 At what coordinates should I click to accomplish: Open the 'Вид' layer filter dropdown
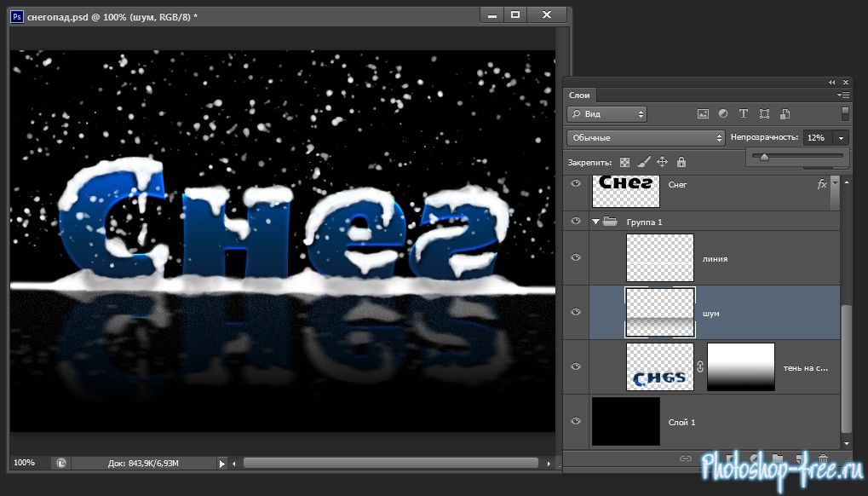point(606,113)
